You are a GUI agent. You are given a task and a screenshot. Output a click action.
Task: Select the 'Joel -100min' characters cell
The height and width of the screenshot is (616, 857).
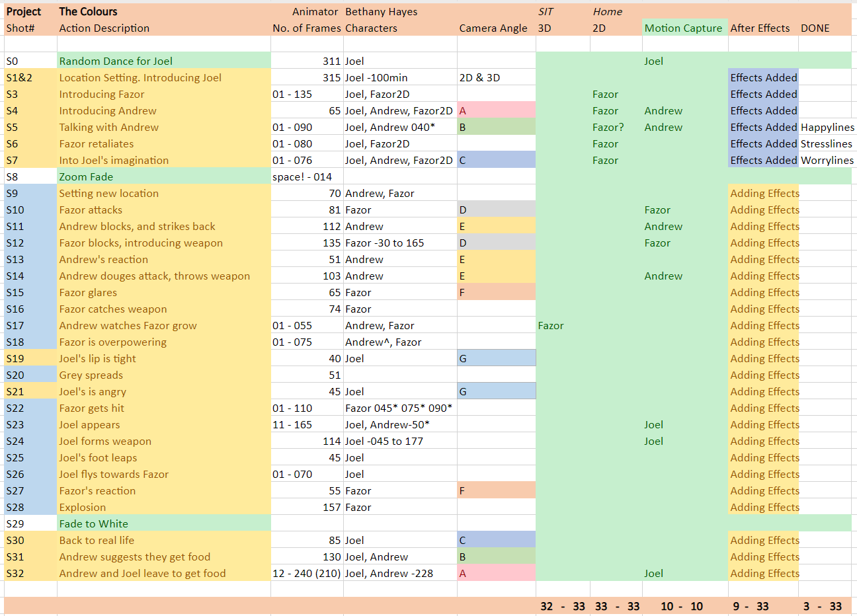pos(400,77)
